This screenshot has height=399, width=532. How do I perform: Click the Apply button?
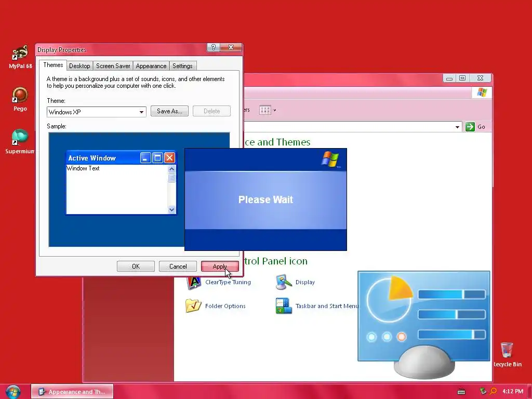[x=220, y=267]
